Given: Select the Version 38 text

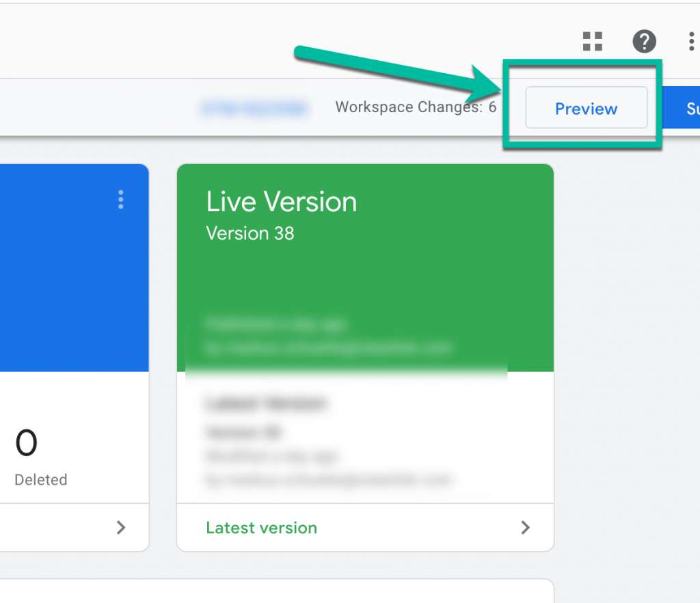Looking at the screenshot, I should coord(250,233).
